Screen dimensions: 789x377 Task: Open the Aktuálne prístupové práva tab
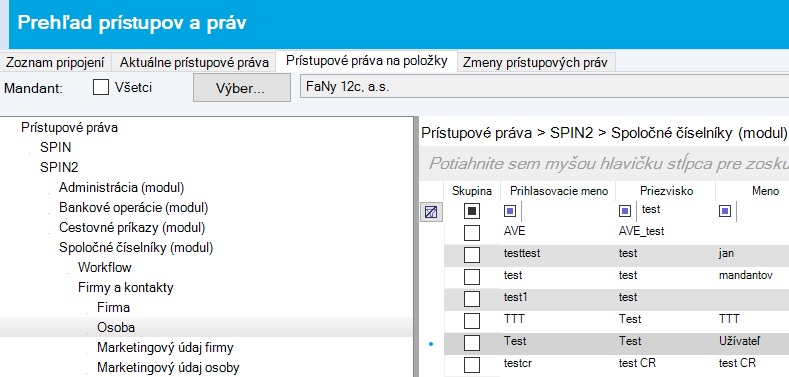(x=194, y=62)
